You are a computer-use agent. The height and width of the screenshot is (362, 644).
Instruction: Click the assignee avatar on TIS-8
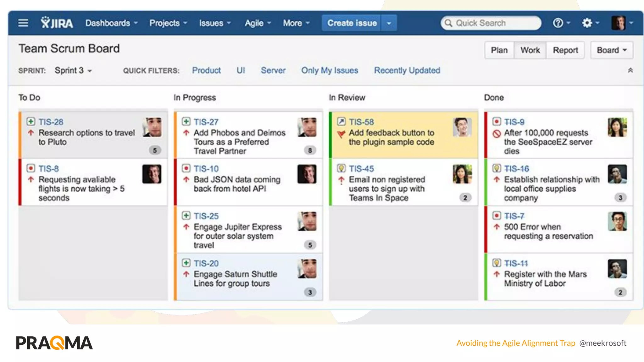[152, 174]
